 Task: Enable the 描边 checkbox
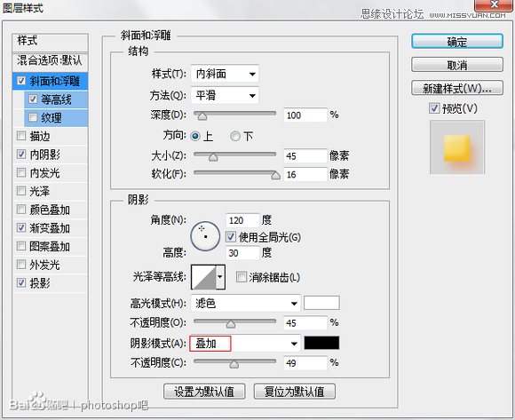point(21,136)
